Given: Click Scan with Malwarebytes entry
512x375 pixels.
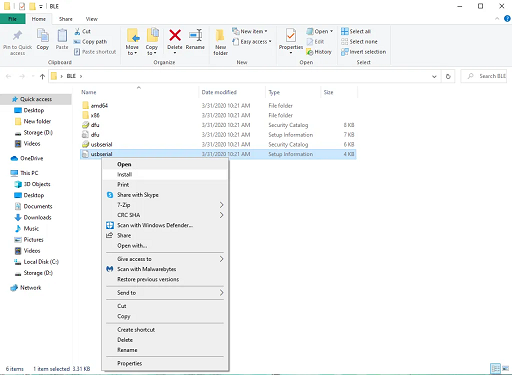Looking at the screenshot, I should [165, 269].
